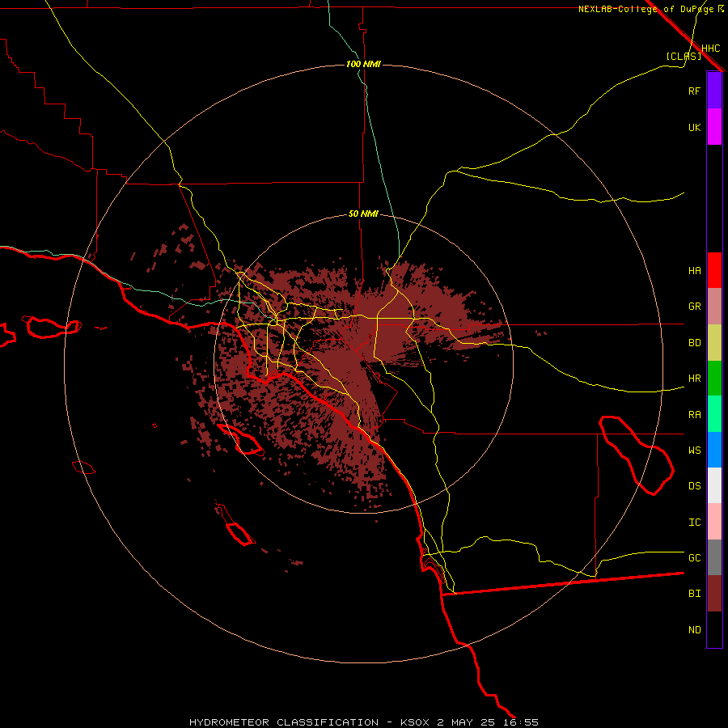The width and height of the screenshot is (728, 728).
Task: Select the GC gray legend swatch
Action: point(714,557)
